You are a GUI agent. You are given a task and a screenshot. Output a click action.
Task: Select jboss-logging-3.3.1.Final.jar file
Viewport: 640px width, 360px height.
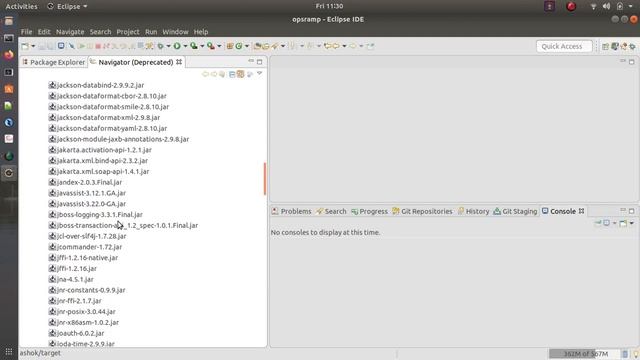[x=96, y=214]
